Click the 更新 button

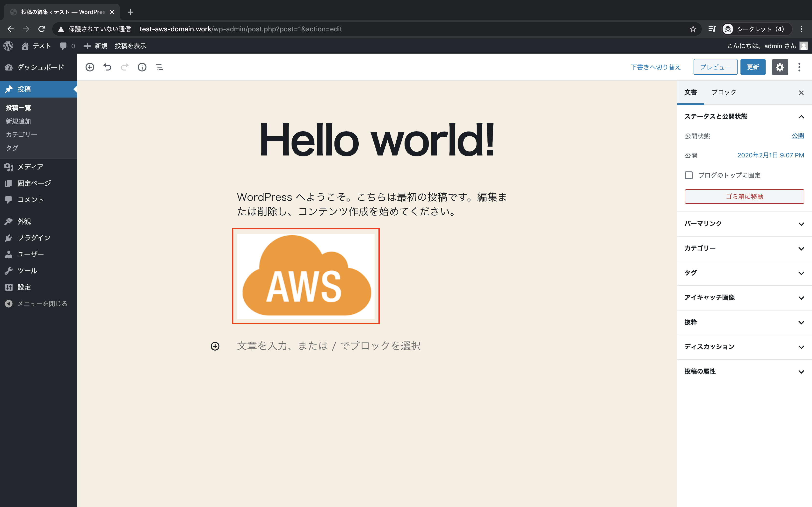pyautogui.click(x=753, y=67)
